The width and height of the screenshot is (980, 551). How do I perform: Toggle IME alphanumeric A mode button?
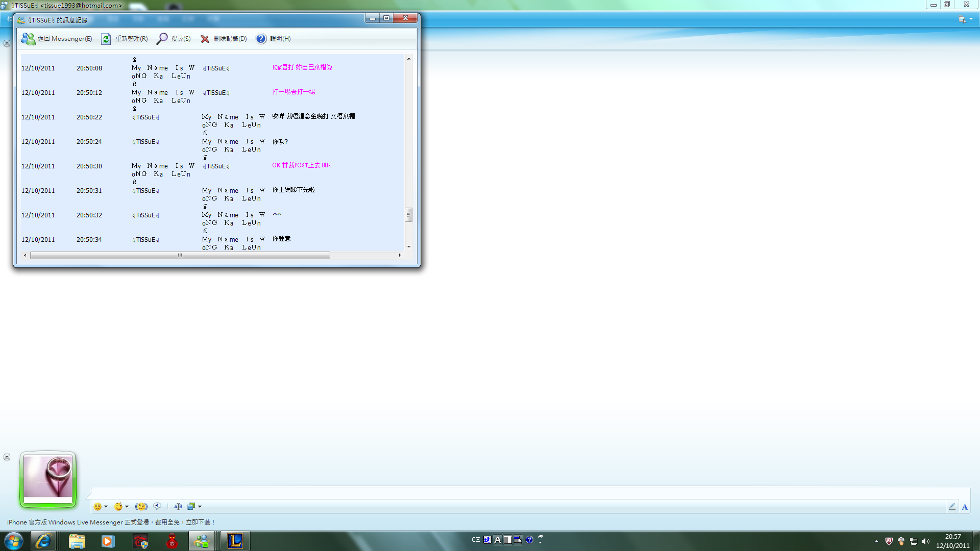tap(498, 540)
